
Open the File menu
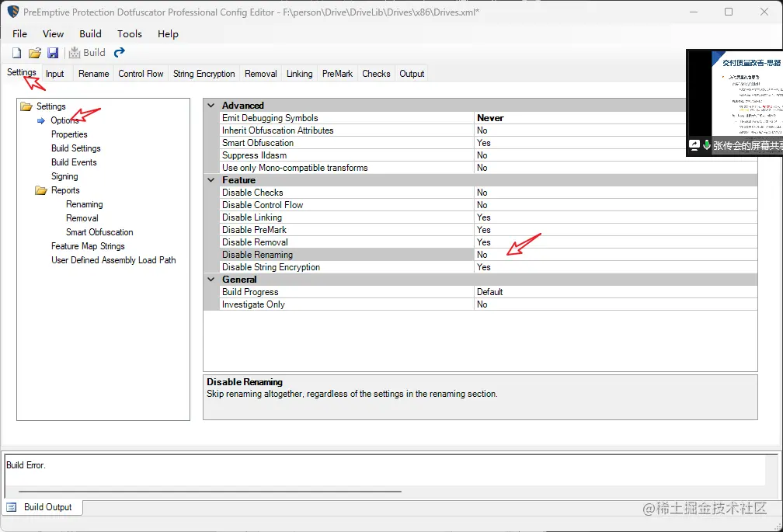point(20,34)
